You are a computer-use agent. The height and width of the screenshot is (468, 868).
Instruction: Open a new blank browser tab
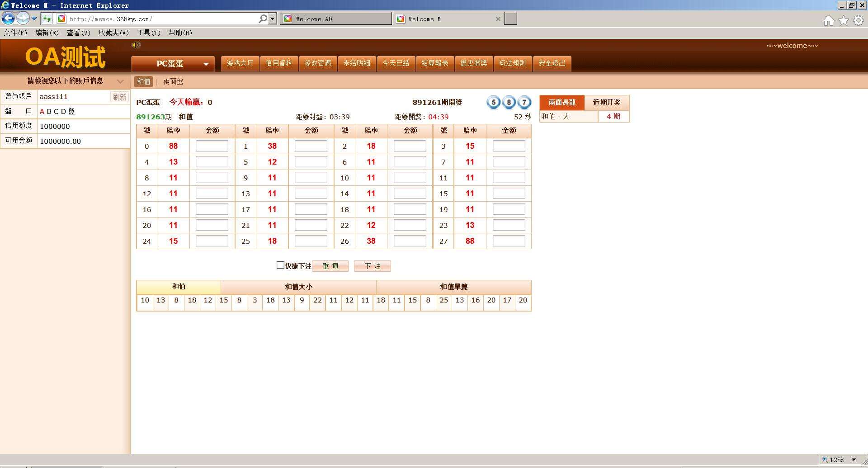pyautogui.click(x=510, y=19)
